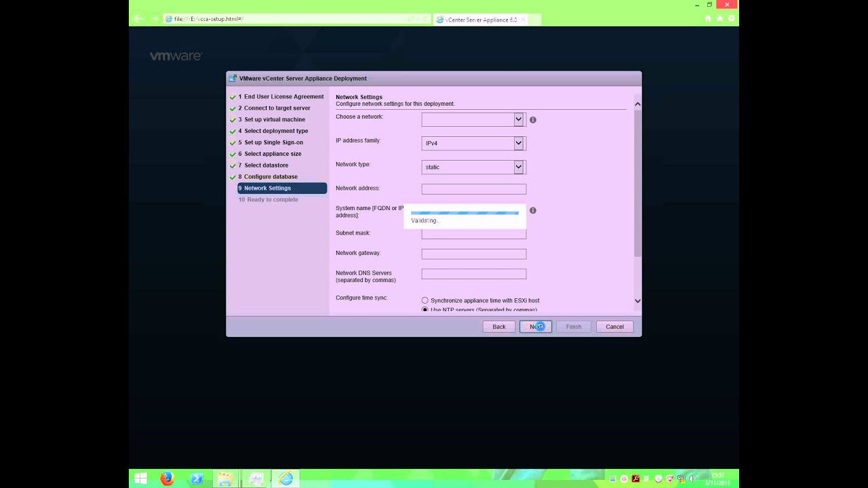This screenshot has width=868, height=488.
Task: Click the scroll up arrow in Network Settings
Action: coord(637,104)
